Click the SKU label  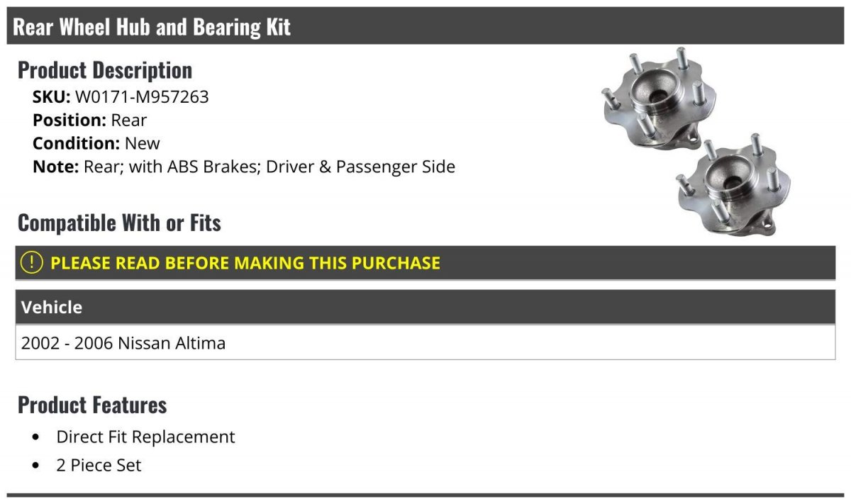point(51,96)
